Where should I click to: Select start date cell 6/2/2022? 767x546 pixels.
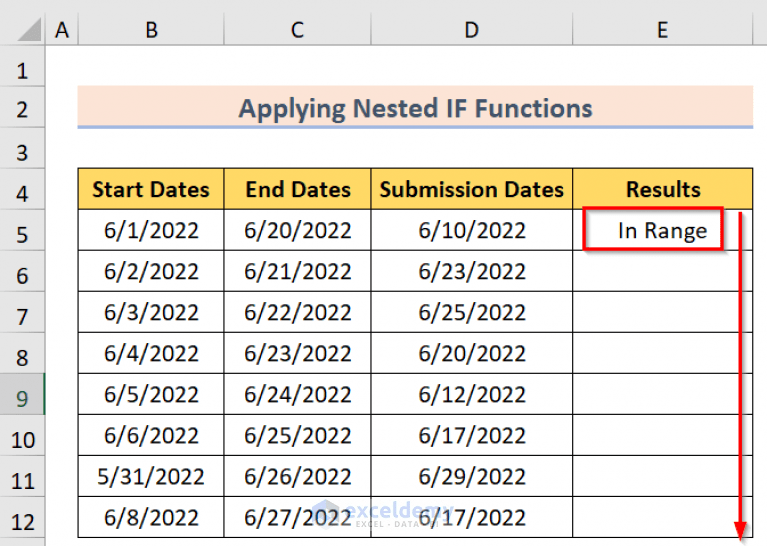point(151,272)
